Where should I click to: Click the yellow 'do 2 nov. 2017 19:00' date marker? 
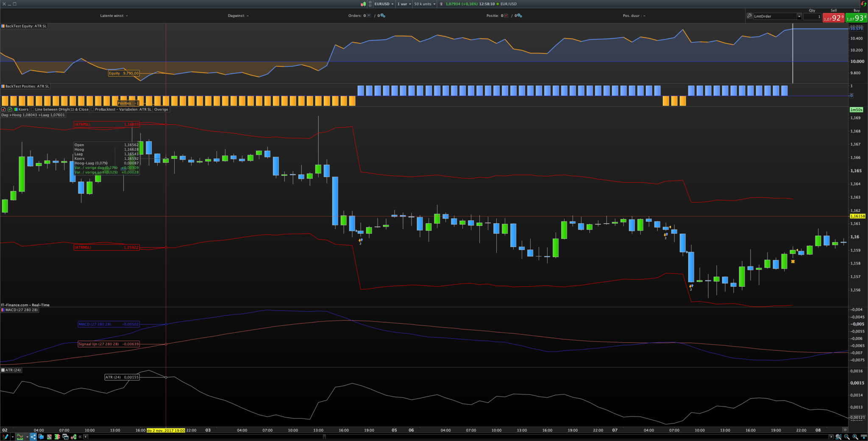[x=166, y=430]
